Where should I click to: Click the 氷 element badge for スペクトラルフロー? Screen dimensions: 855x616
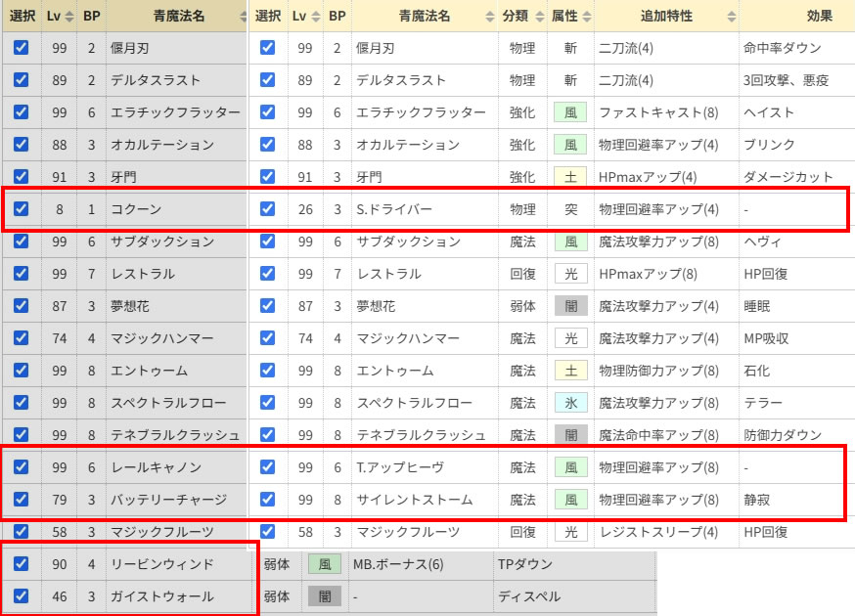pyautogui.click(x=569, y=403)
